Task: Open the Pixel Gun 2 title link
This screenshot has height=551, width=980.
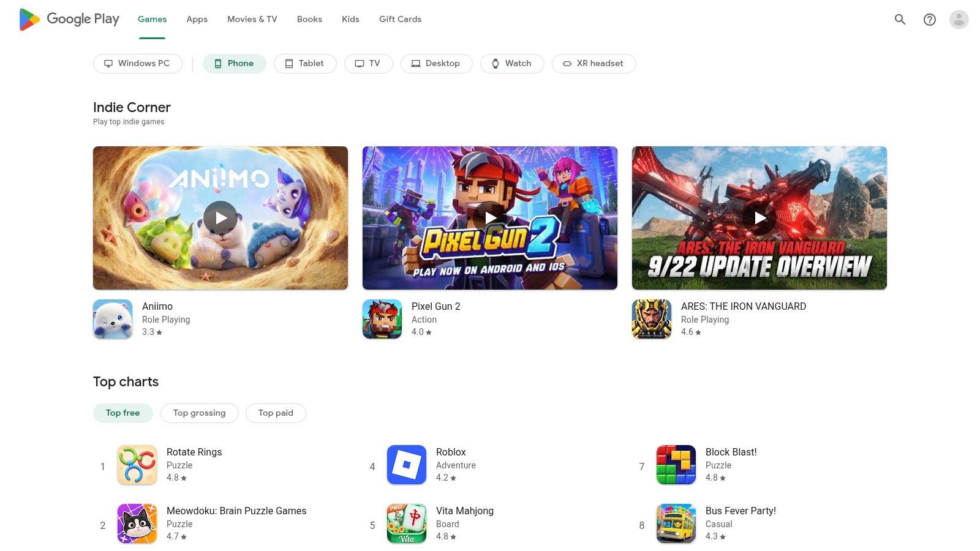Action: click(x=436, y=306)
